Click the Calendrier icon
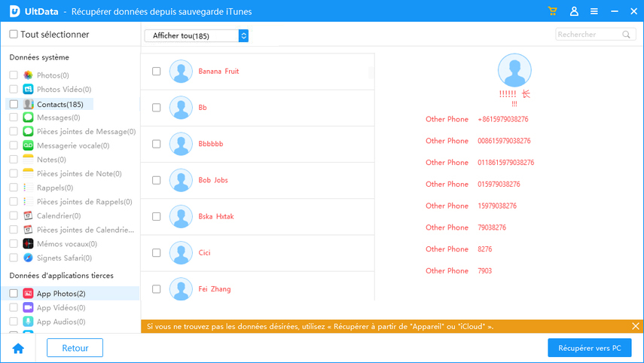The width and height of the screenshot is (644, 363). coord(28,215)
